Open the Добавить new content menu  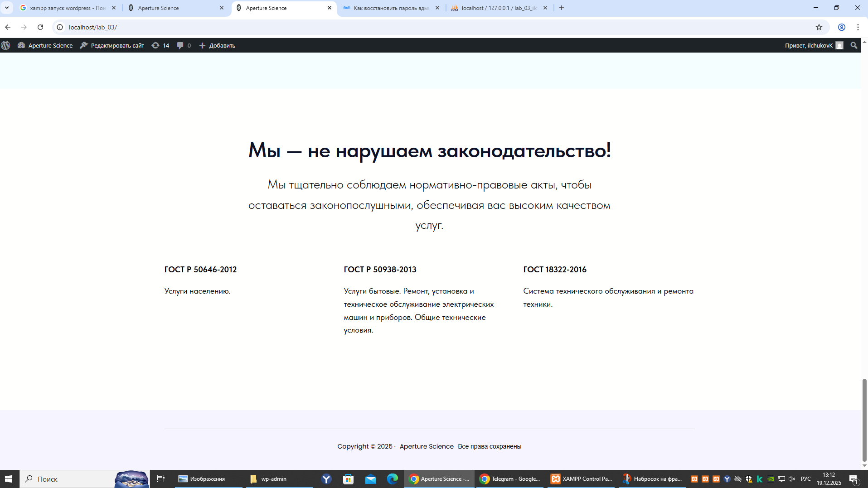217,45
